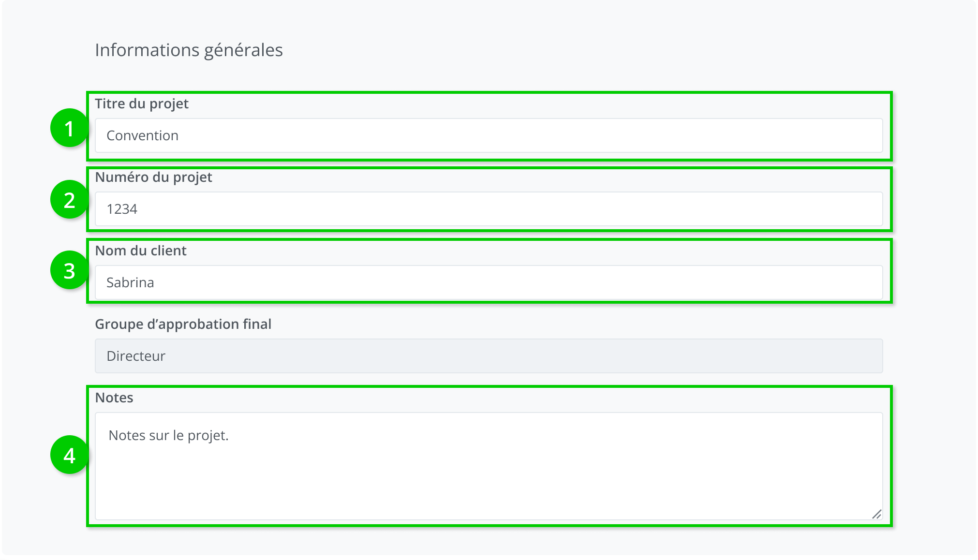The width and height of the screenshot is (978, 560).
Task: Click the green number 2 badge
Action: click(x=69, y=200)
